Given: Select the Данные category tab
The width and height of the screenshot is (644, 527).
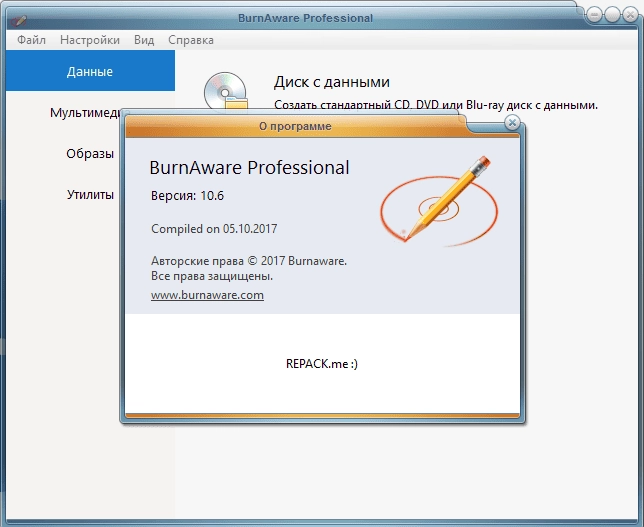Looking at the screenshot, I should pyautogui.click(x=90, y=71).
